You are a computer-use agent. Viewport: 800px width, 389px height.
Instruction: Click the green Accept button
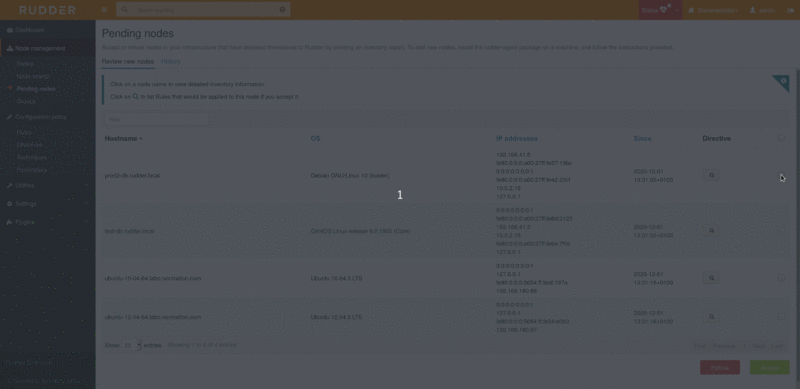point(769,368)
